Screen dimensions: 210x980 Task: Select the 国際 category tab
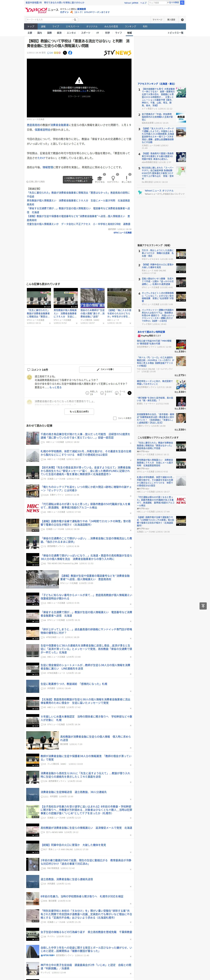click(x=49, y=33)
